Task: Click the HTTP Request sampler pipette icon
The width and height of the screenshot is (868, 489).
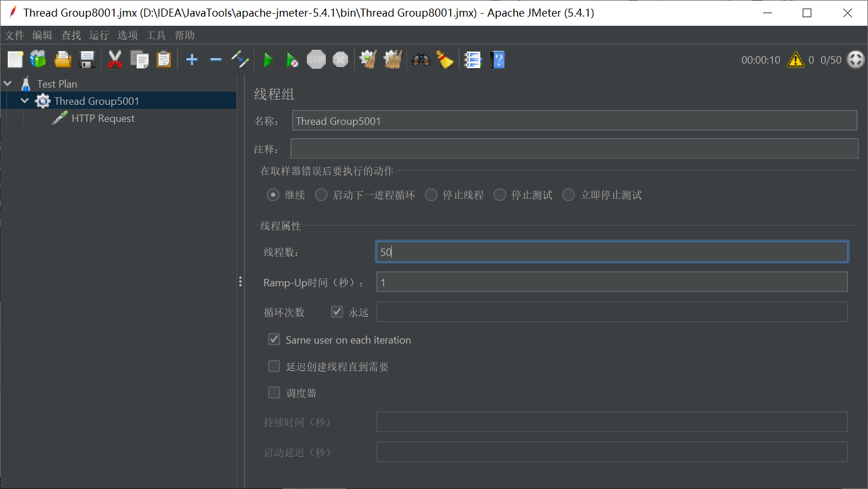Action: (x=60, y=118)
